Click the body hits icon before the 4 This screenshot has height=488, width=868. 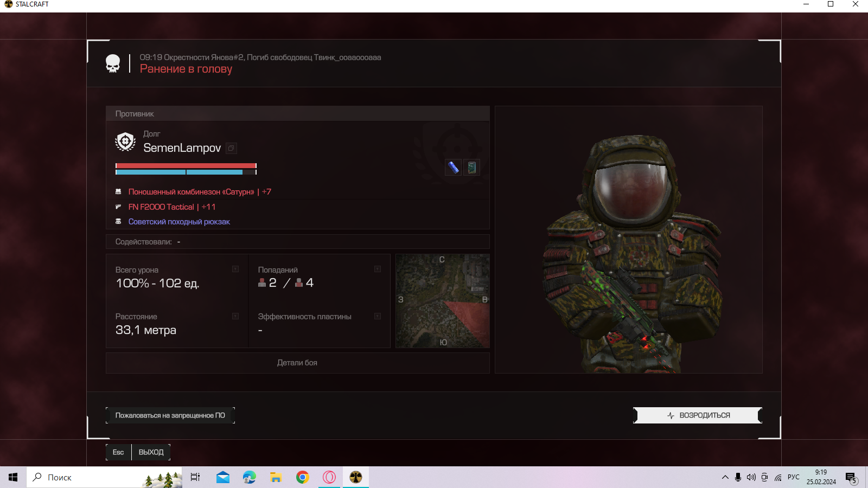coord(299,282)
